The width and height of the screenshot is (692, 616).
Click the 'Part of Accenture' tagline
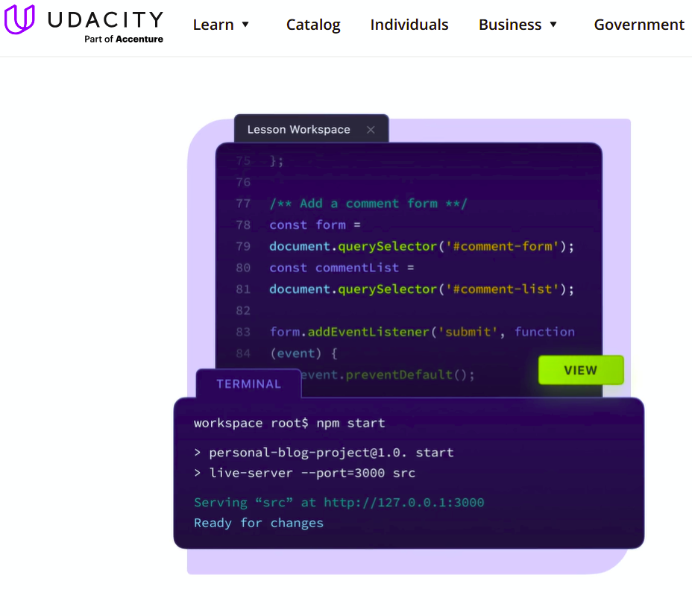[x=124, y=39]
